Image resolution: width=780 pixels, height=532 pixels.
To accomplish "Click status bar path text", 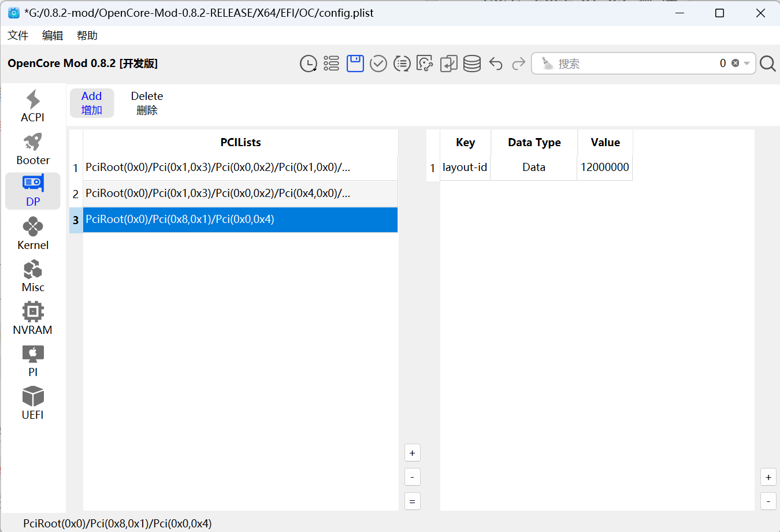I will click(x=117, y=523).
